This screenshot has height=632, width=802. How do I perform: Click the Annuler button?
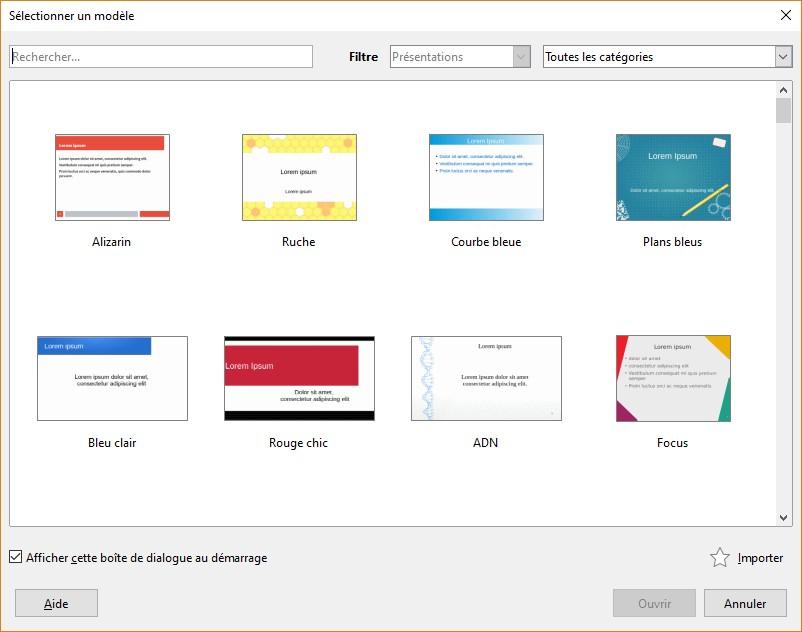click(x=745, y=603)
